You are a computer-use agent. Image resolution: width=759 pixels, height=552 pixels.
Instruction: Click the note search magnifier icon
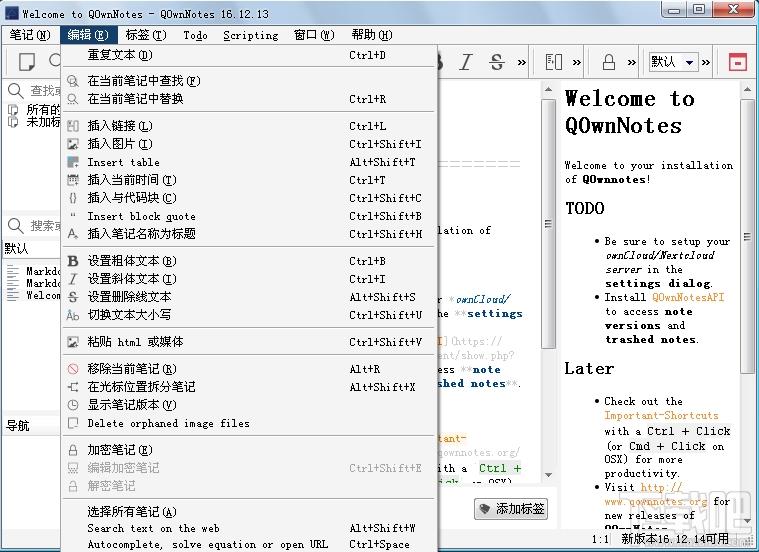point(15,91)
